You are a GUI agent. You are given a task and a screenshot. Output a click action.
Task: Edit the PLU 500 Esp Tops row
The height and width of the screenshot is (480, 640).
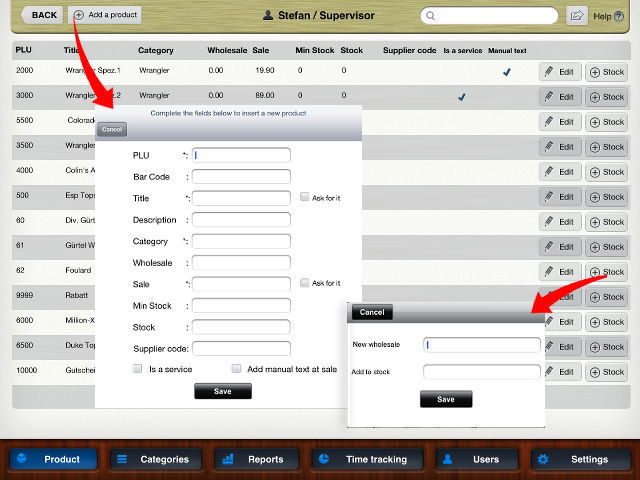559,197
